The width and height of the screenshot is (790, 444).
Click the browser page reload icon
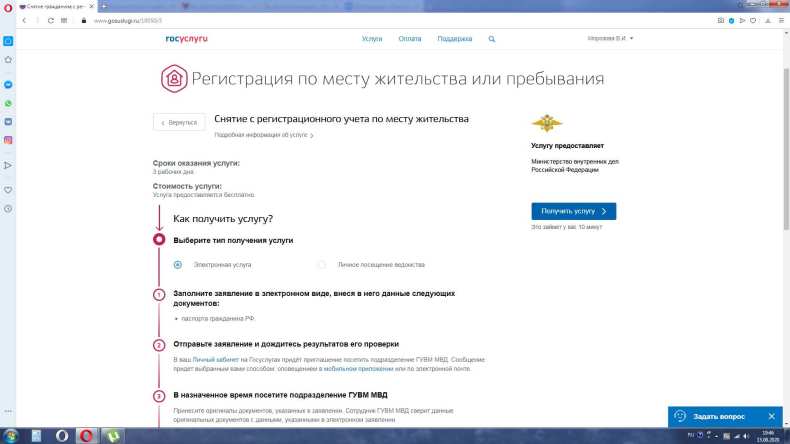pyautogui.click(x=51, y=19)
